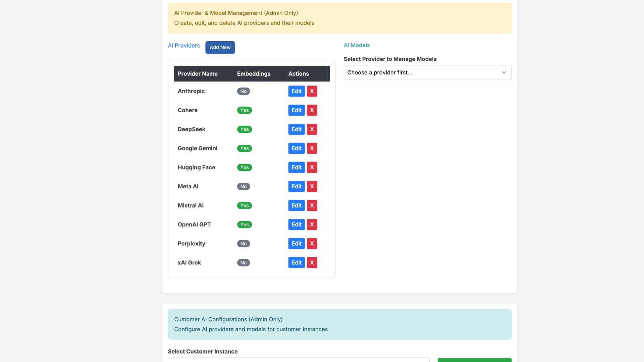This screenshot has width=644, height=362.
Task: Remove Meta AI with its X button
Action: pos(312,186)
